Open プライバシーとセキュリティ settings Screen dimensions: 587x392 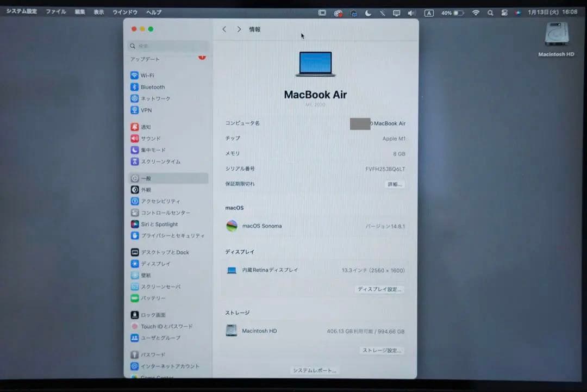pyautogui.click(x=168, y=235)
